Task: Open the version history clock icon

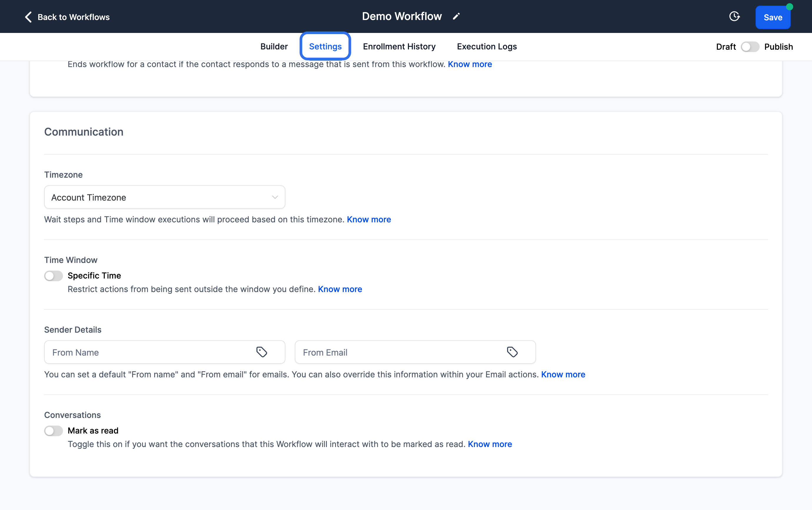Action: point(734,16)
